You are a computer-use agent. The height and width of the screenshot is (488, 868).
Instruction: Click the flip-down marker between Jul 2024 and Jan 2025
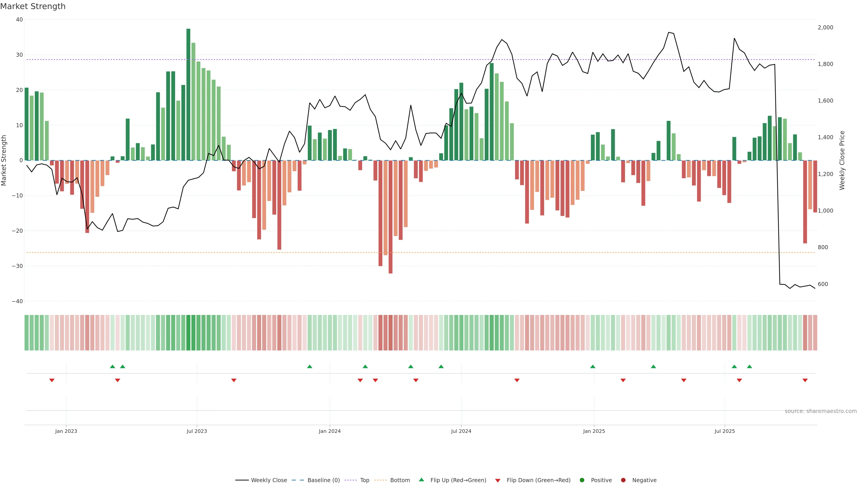[517, 380]
